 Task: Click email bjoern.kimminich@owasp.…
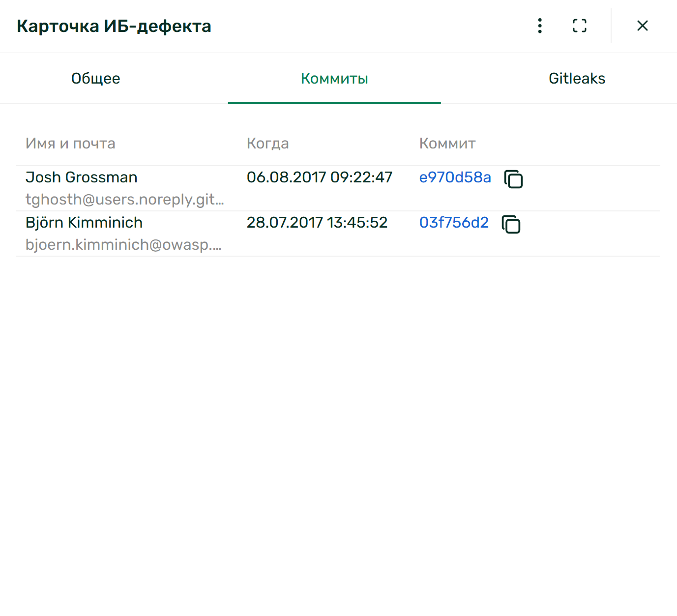click(x=123, y=245)
